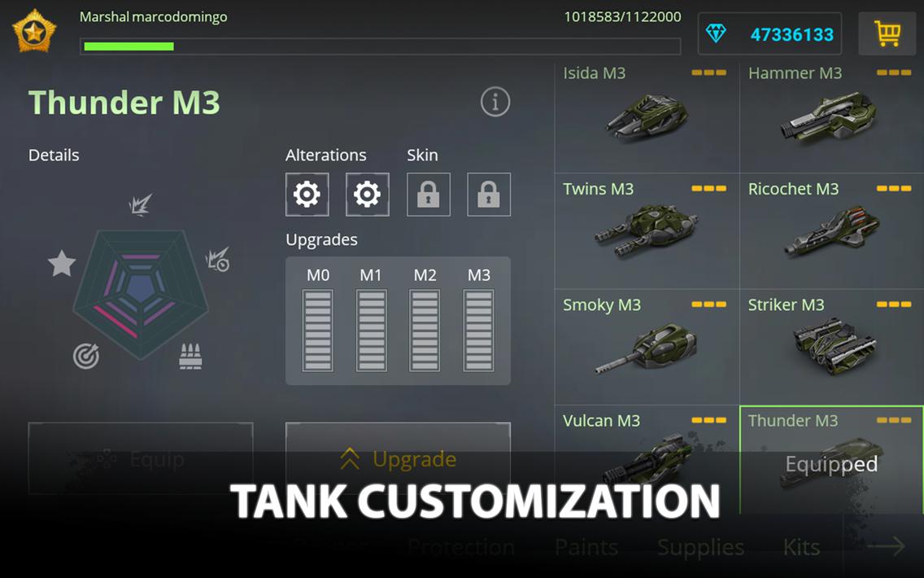Switch to the Kits tab
This screenshot has width=924, height=578.
(x=801, y=547)
